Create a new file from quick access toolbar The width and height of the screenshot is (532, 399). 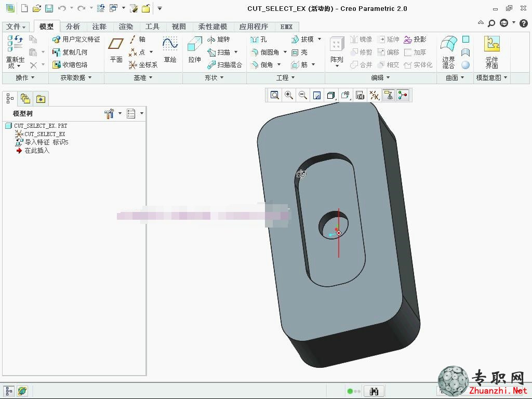point(24,8)
